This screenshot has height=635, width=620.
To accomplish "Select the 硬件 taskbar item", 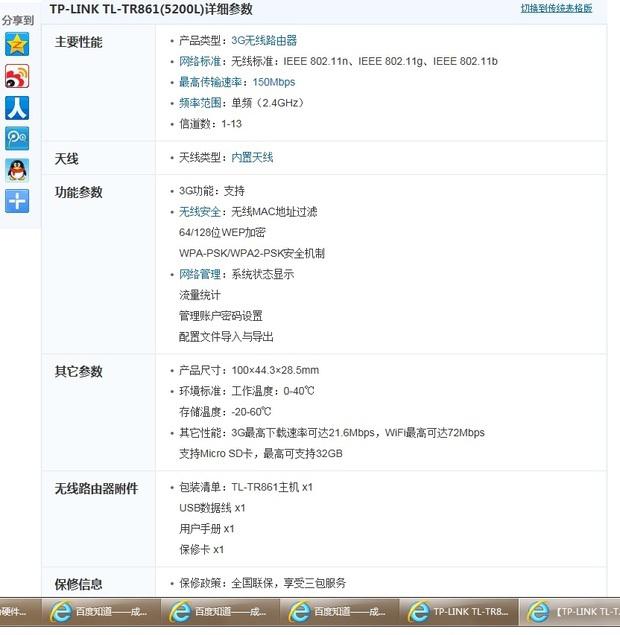I will point(20,612).
